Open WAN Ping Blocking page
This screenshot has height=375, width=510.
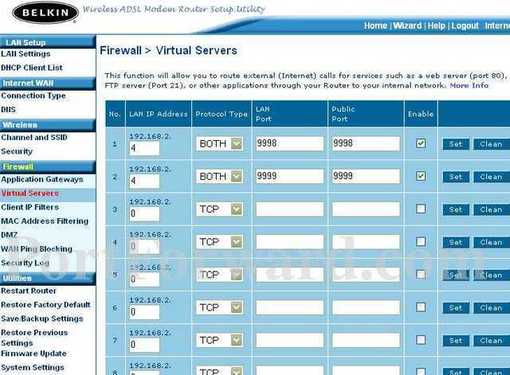[x=37, y=249]
